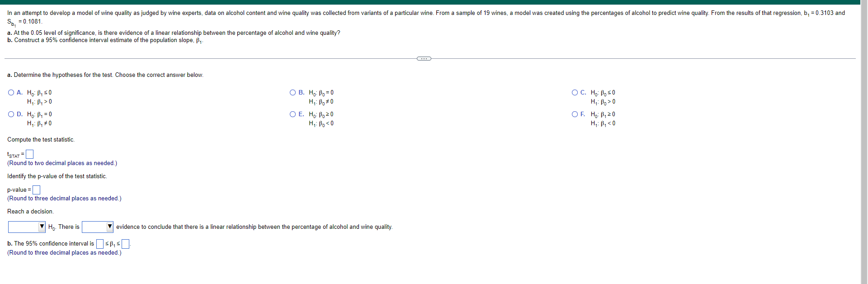Select option F radio button
This screenshot has width=868, height=284.
click(x=575, y=114)
